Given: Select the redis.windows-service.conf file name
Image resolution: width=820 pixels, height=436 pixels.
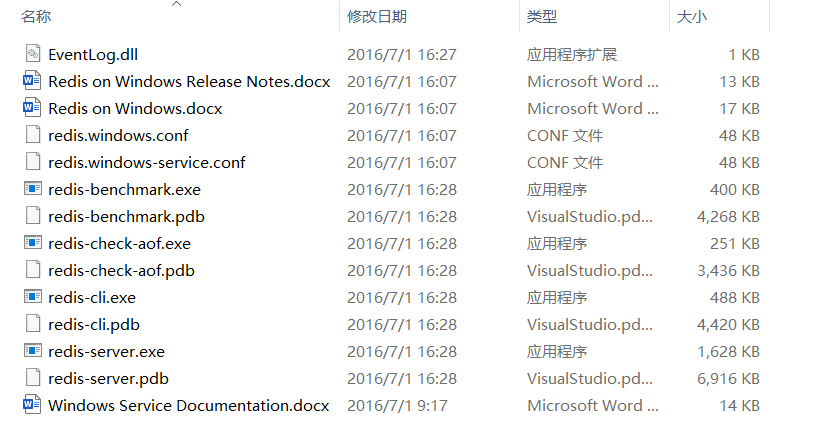Looking at the screenshot, I should (x=146, y=162).
